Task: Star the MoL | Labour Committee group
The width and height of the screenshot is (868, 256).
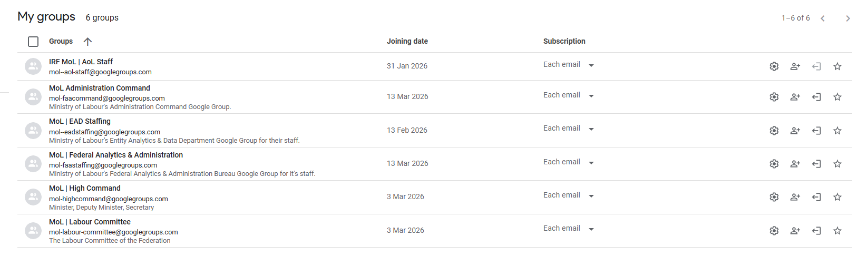Action: [x=837, y=231]
